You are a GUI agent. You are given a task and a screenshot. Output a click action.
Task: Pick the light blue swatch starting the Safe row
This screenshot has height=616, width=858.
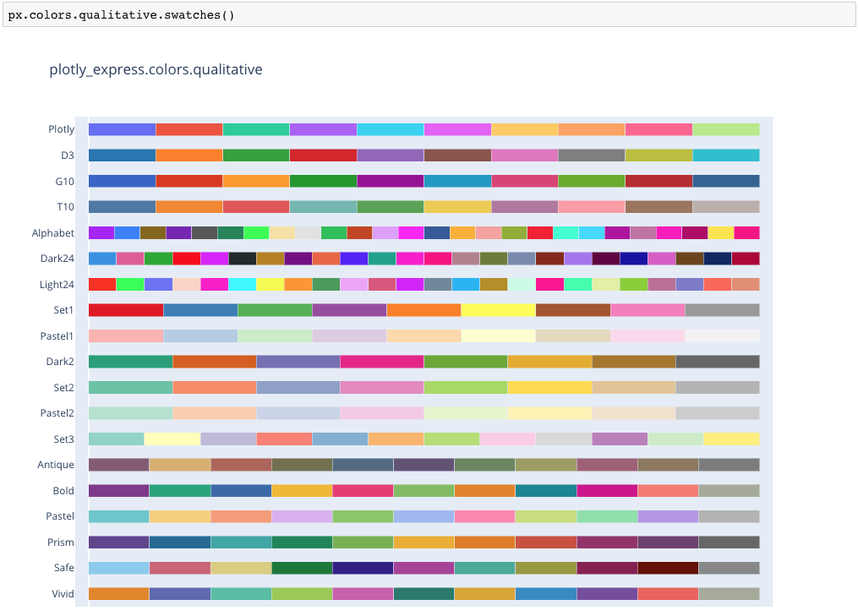pyautogui.click(x=118, y=569)
